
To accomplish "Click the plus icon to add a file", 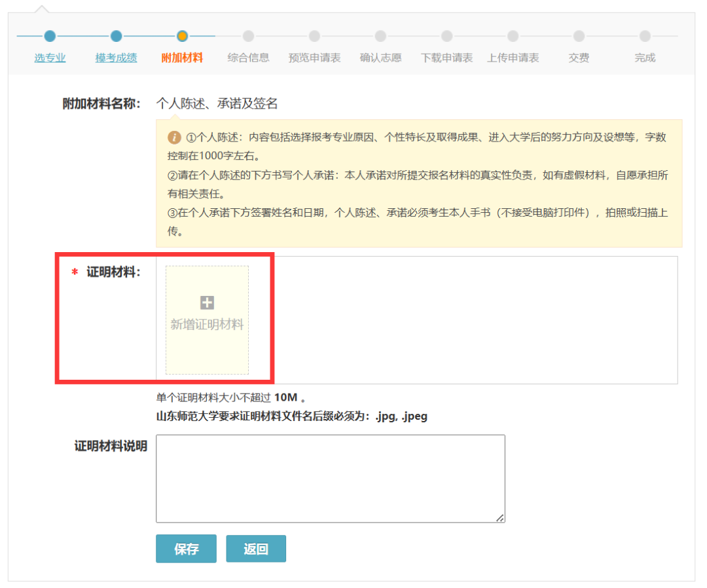I will pyautogui.click(x=207, y=303).
